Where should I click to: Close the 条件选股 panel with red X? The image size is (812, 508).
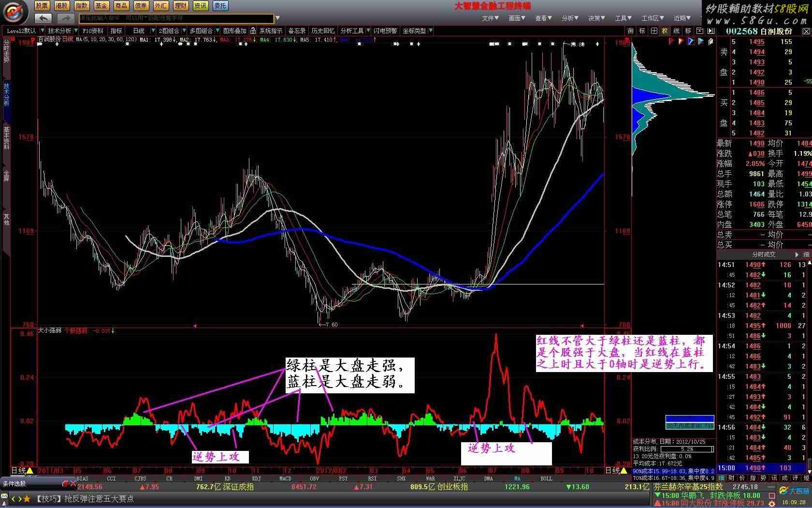pyautogui.click(x=73, y=483)
